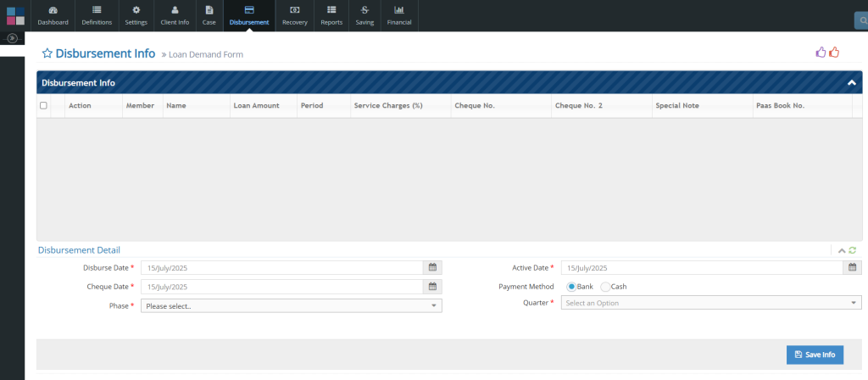Open the Quarter dropdown
868x380 pixels.
pos(710,303)
